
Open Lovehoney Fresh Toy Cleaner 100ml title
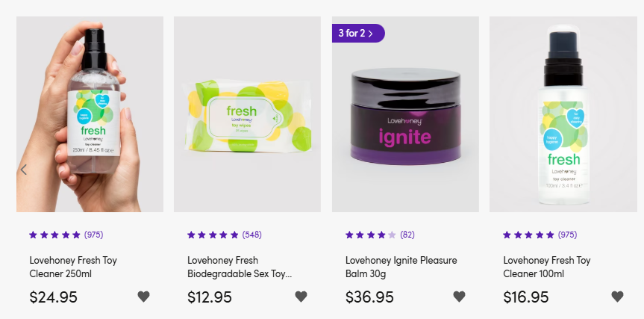pos(547,267)
